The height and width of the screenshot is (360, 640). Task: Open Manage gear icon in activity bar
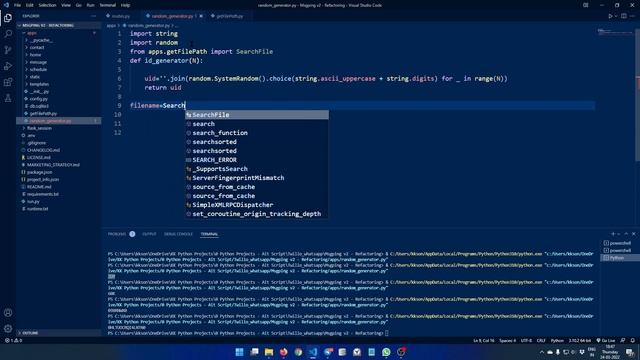pyautogui.click(x=8, y=329)
